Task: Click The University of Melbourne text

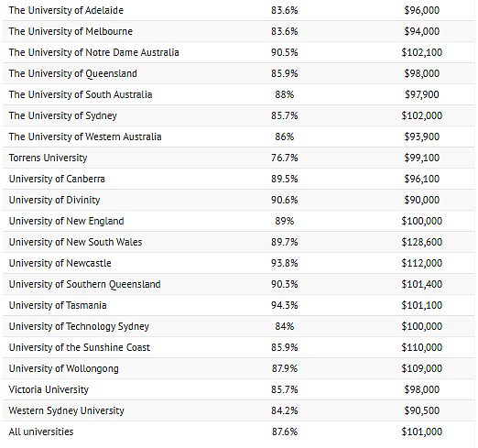Action: coord(71,31)
